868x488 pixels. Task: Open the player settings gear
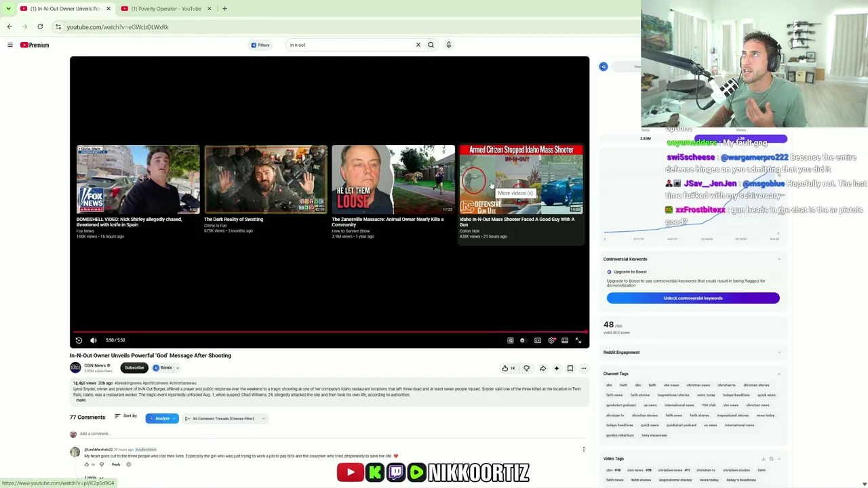coord(551,340)
